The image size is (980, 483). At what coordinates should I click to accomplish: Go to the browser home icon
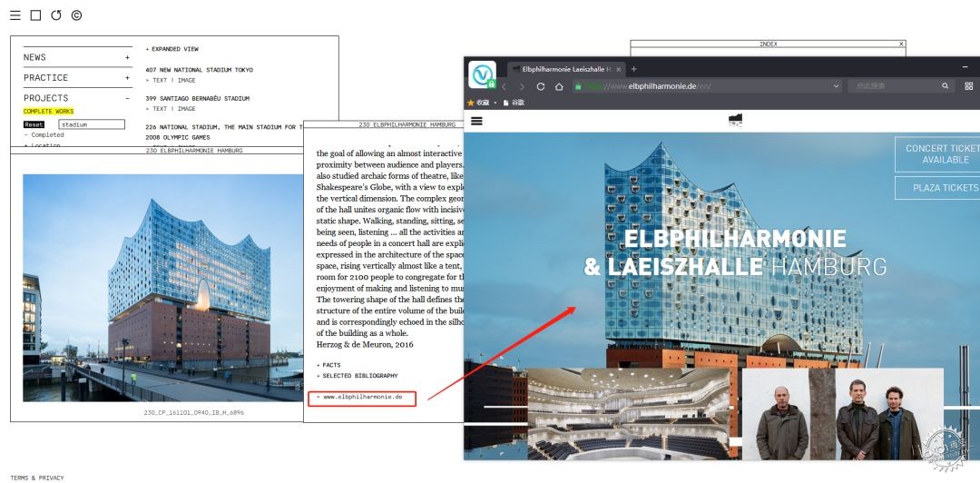(559, 86)
